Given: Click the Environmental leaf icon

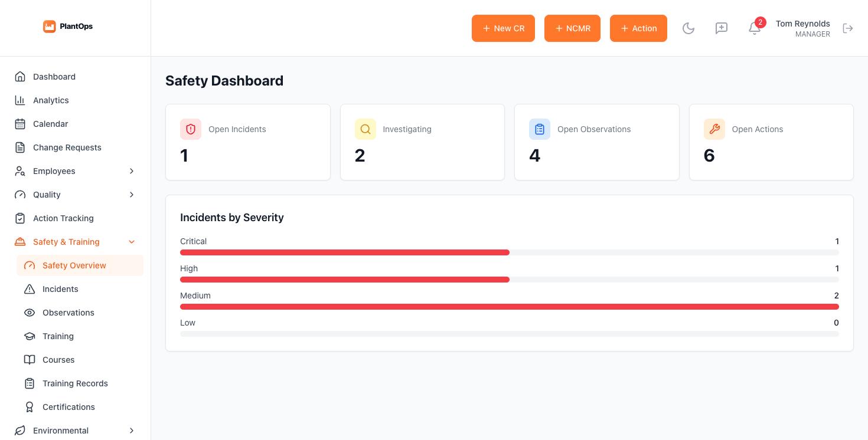Looking at the screenshot, I should coord(20,431).
